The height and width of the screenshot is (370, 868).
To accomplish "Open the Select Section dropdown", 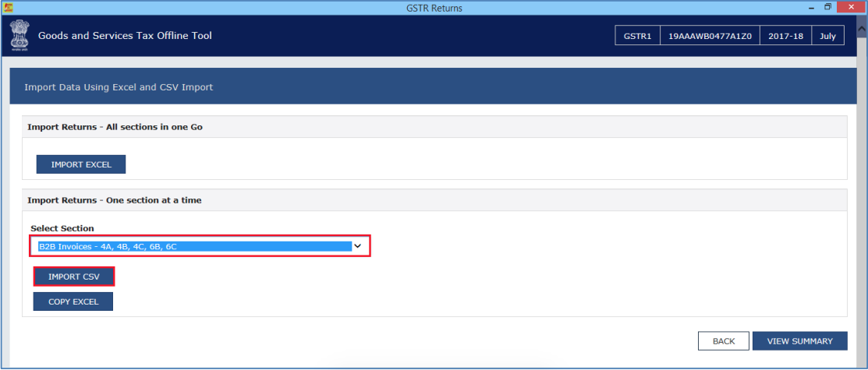I will coord(200,246).
